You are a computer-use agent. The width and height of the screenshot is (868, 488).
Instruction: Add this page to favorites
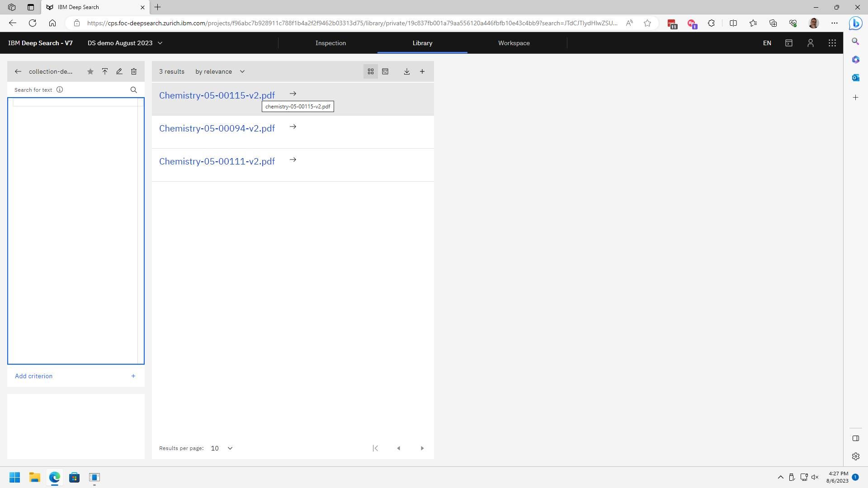point(647,23)
